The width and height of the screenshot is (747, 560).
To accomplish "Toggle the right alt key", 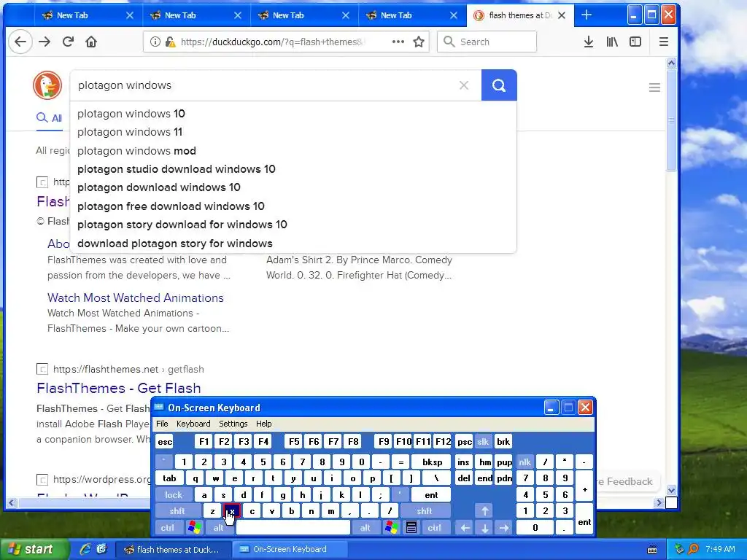I will click(365, 528).
